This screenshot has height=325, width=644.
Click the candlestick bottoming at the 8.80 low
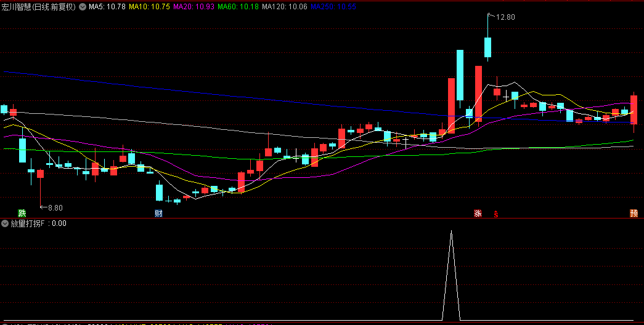point(40,174)
